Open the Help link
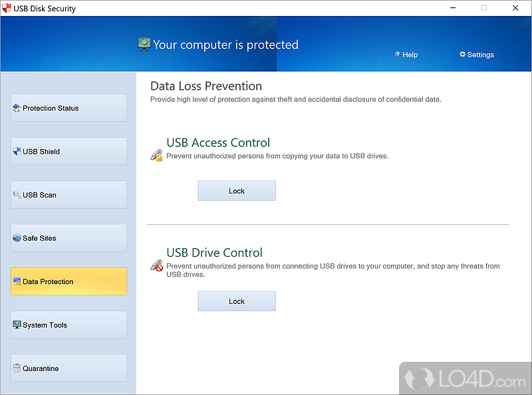532x395 pixels. (x=406, y=55)
